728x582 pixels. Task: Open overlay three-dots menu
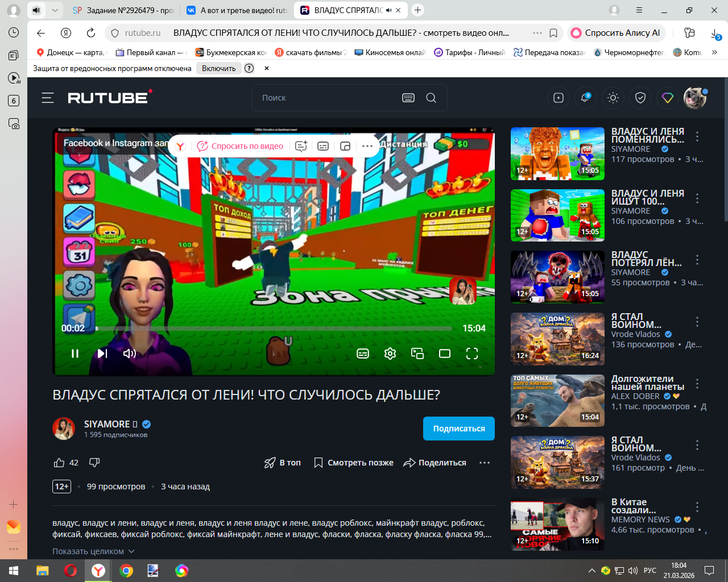tap(367, 146)
